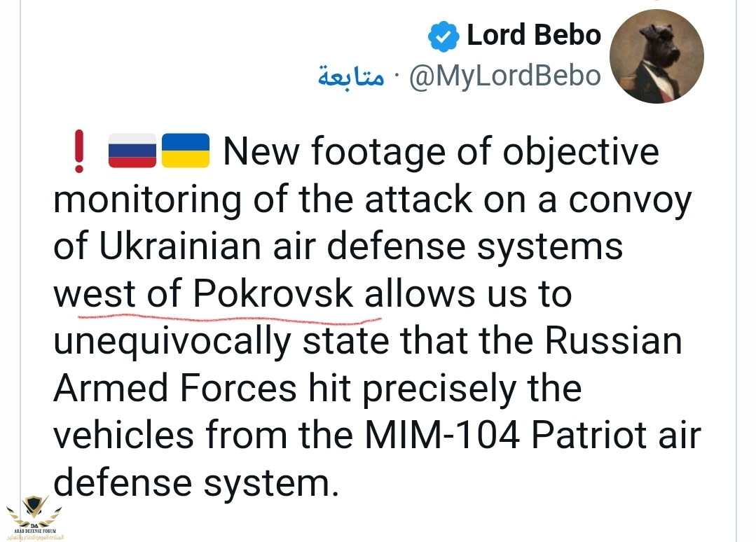This screenshot has height=542, width=756.
Task: Click the words 'Armed Forces' in tweet
Action: [x=175, y=389]
